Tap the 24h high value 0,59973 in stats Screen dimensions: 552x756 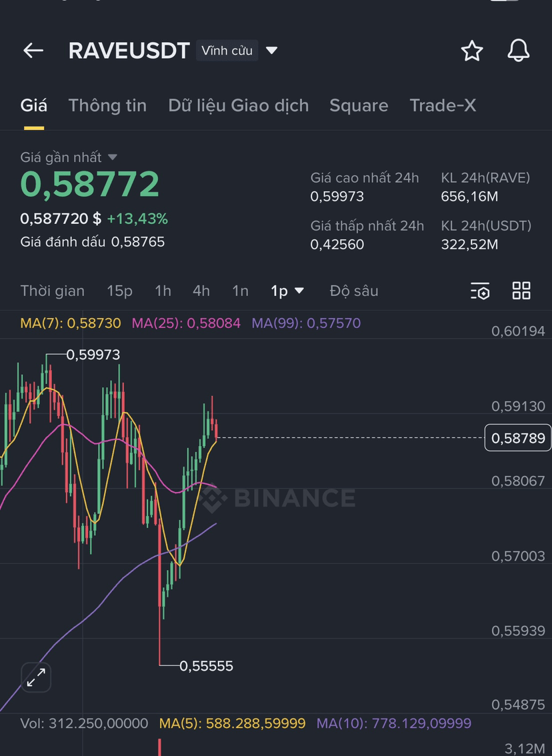coord(337,196)
